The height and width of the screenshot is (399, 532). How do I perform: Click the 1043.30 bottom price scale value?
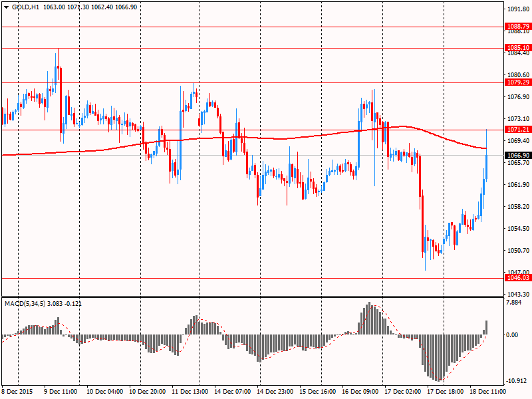(517, 294)
